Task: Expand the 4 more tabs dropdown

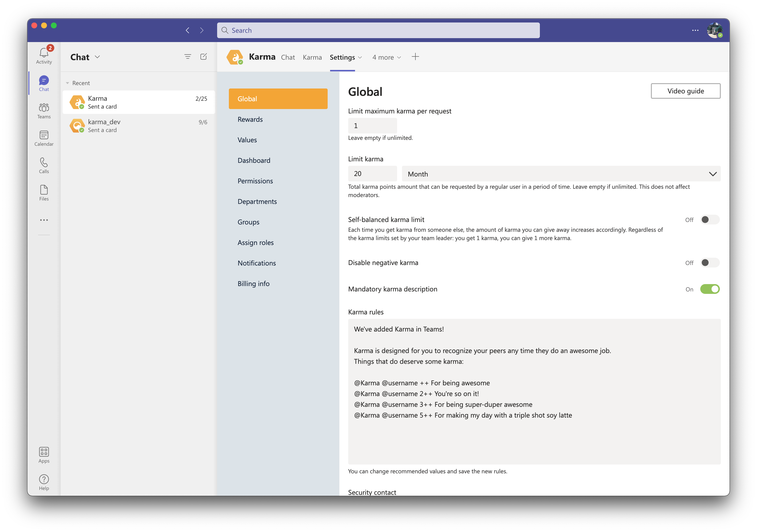Action: pyautogui.click(x=386, y=57)
